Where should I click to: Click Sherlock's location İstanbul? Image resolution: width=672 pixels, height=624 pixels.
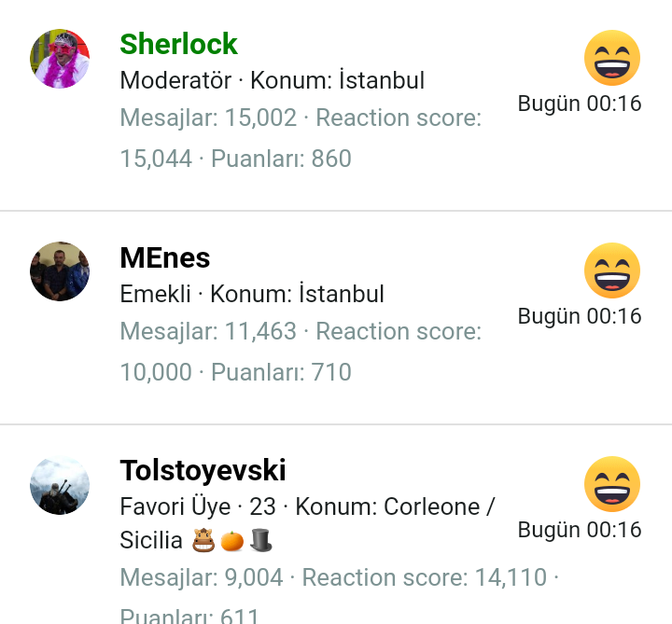click(x=382, y=80)
